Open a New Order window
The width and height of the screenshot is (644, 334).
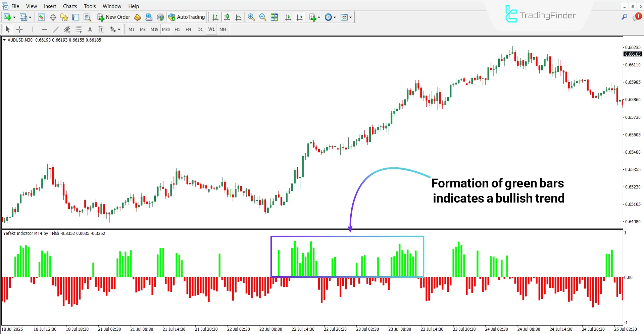pos(114,17)
